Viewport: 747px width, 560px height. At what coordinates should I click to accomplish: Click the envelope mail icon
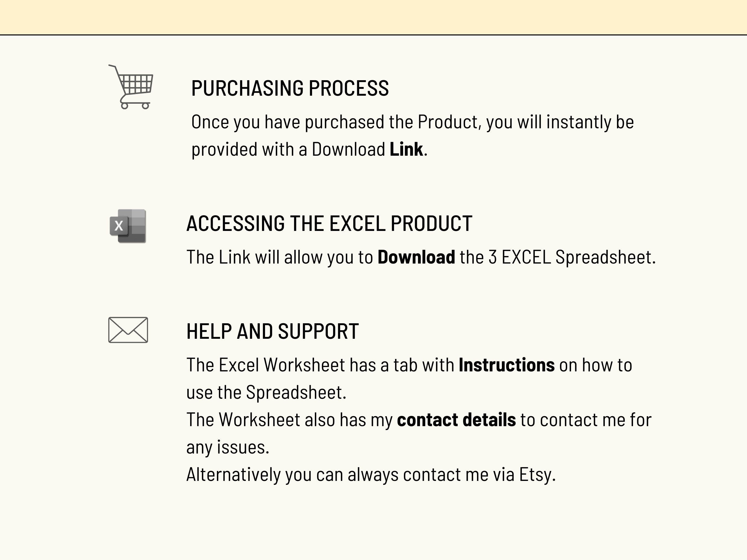click(128, 330)
